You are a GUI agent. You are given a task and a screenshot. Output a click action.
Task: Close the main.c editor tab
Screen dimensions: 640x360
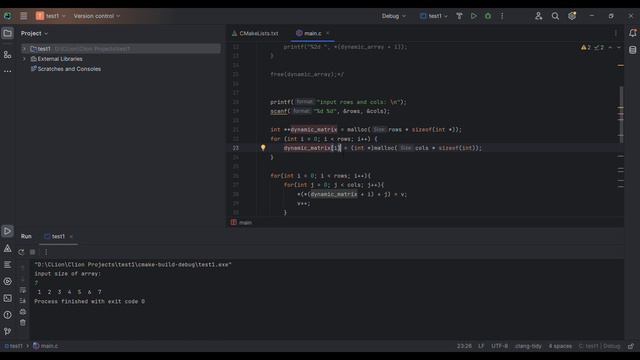pos(328,33)
